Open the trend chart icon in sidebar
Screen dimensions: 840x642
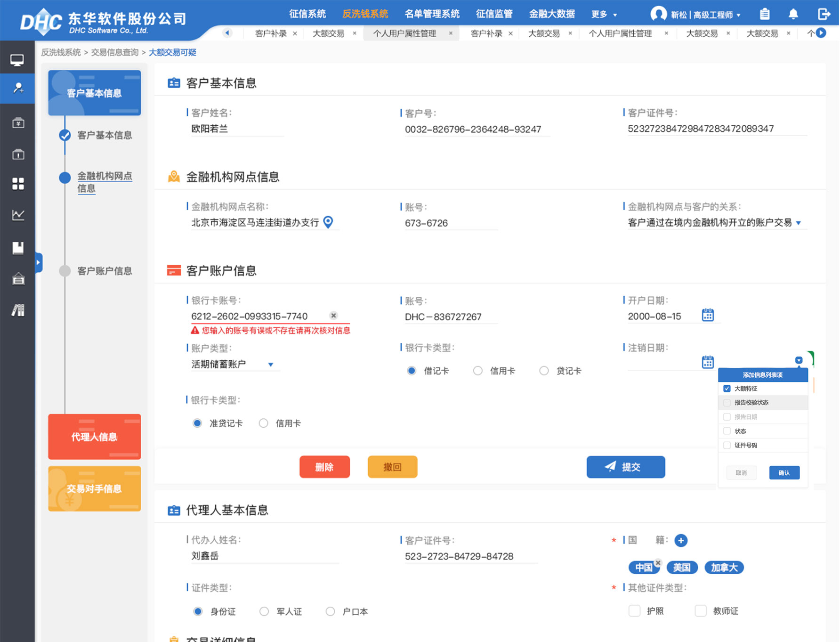click(17, 215)
